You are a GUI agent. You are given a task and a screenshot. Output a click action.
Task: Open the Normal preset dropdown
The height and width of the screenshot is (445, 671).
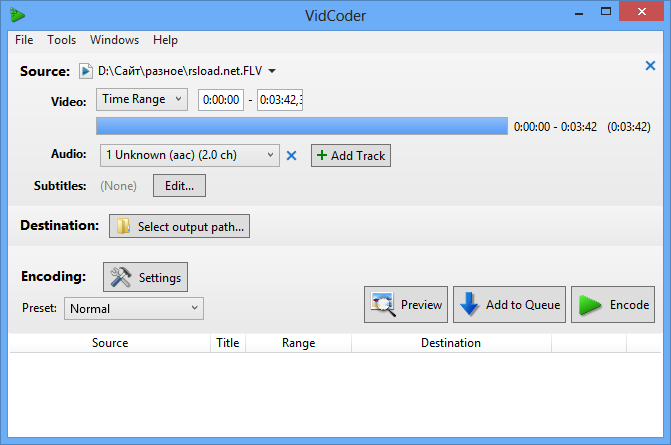coord(134,309)
